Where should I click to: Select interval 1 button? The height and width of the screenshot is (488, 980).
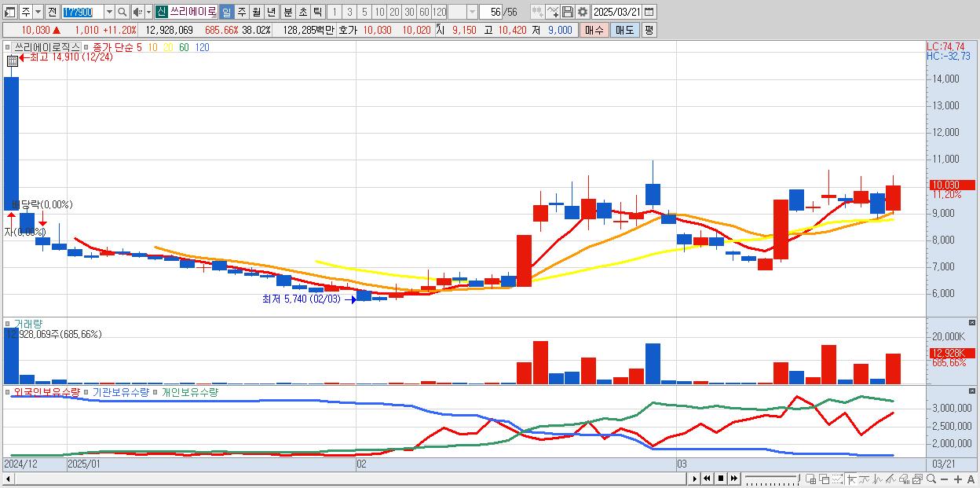pyautogui.click(x=334, y=12)
